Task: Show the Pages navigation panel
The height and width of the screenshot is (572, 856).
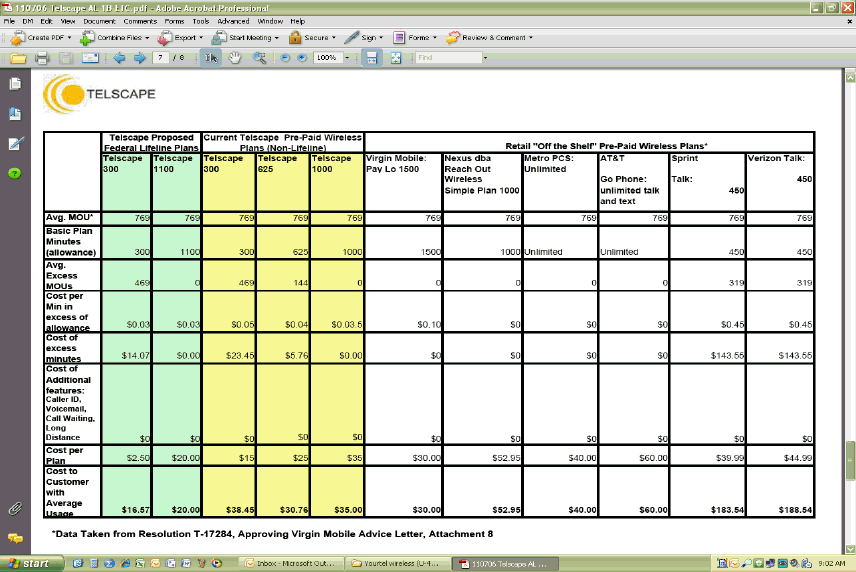Action: click(x=15, y=84)
